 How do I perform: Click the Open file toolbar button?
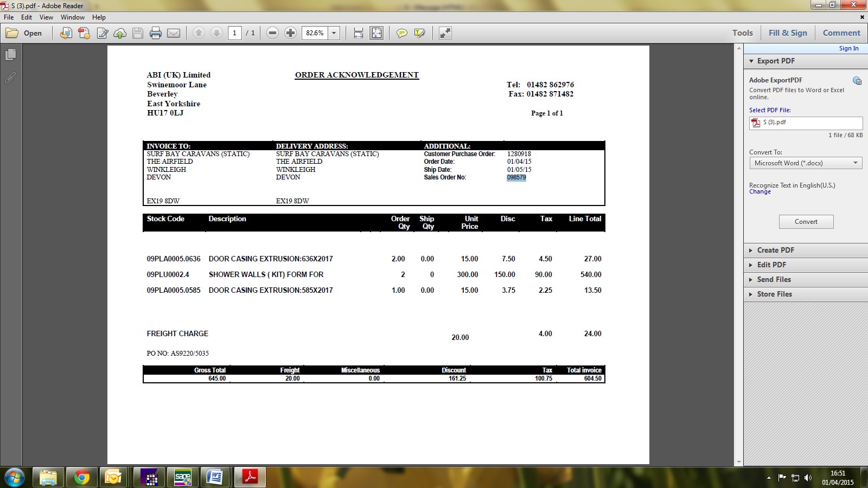[24, 33]
